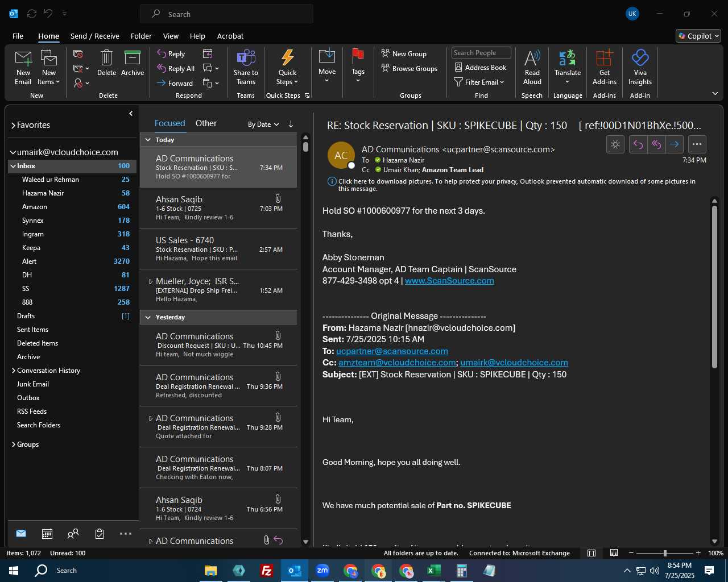
Task: Click New Group button
Action: click(404, 53)
